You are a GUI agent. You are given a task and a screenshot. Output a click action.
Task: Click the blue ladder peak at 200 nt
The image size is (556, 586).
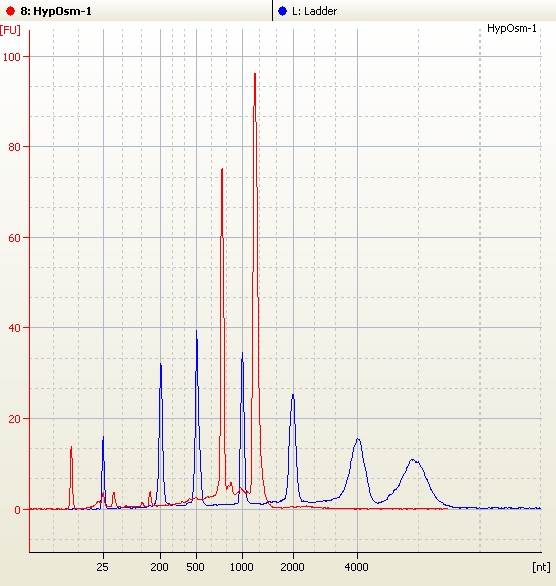tap(161, 364)
